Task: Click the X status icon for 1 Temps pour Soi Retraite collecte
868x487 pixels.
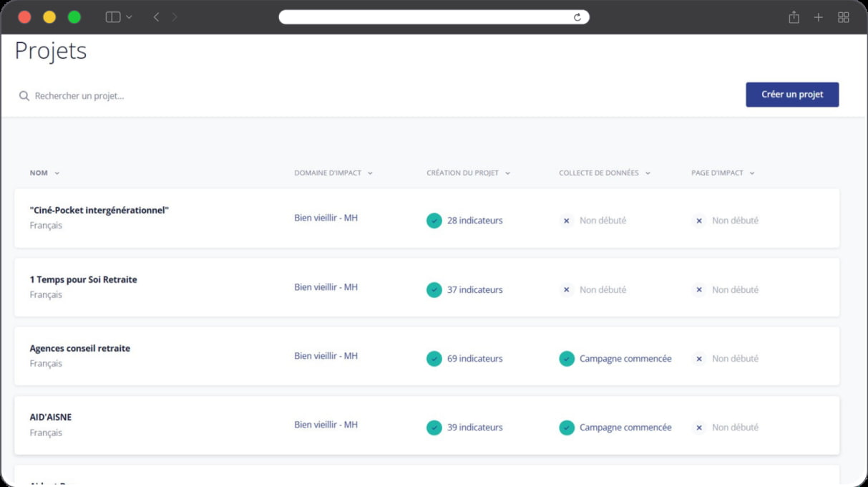Action: [566, 290]
